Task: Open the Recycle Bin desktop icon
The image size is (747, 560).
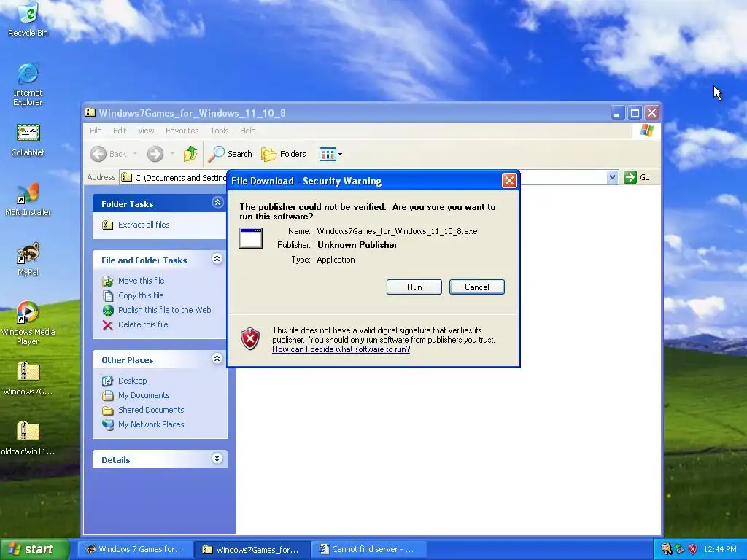Action: (x=28, y=19)
